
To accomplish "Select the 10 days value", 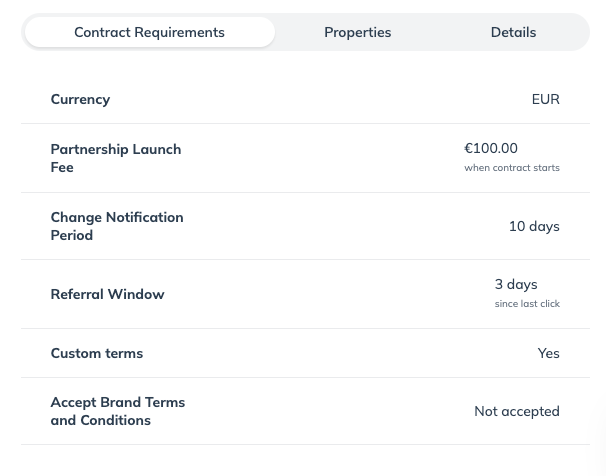I will (x=534, y=226).
